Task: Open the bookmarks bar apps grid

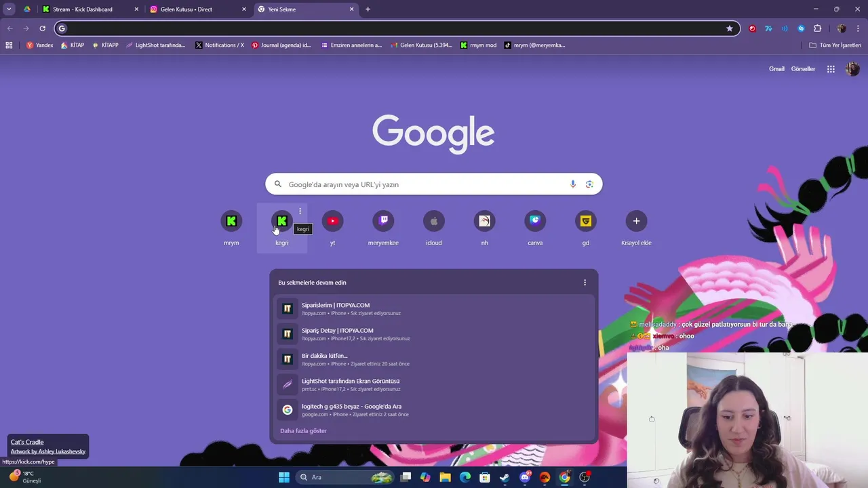Action: click(x=9, y=45)
